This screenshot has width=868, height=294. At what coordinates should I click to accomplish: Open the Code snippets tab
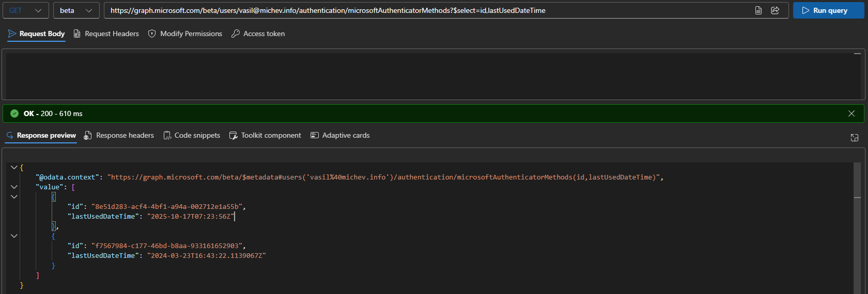click(x=192, y=136)
